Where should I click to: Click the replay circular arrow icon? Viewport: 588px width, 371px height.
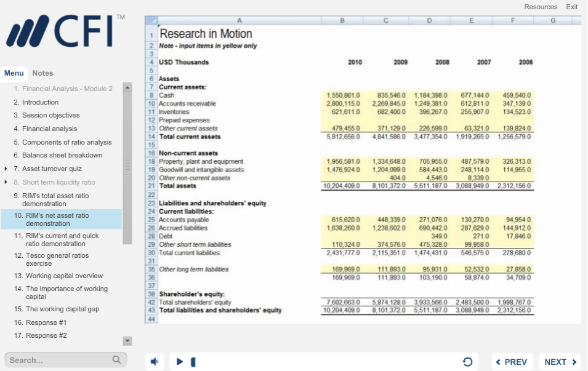coord(467,362)
